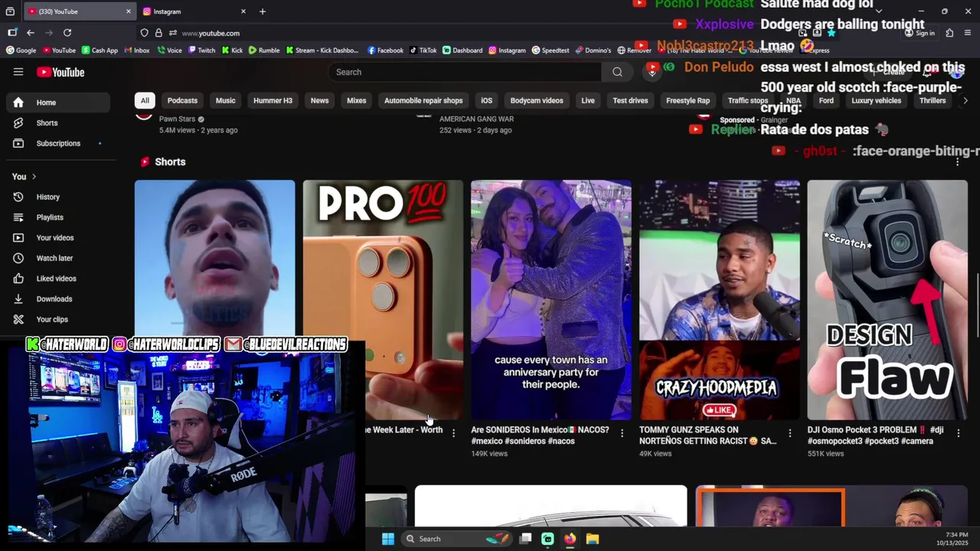Open Downloads in the sidebar
This screenshot has height=551, width=980.
pyautogui.click(x=58, y=298)
